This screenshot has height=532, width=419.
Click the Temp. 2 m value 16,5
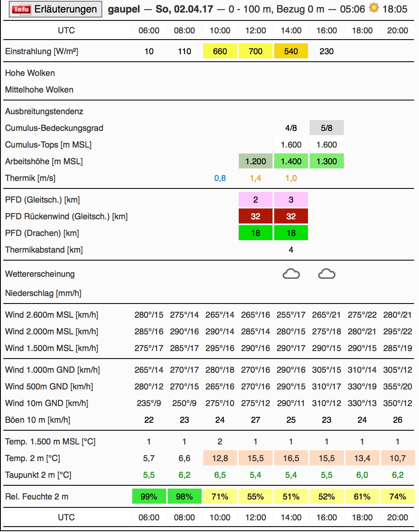(291, 458)
